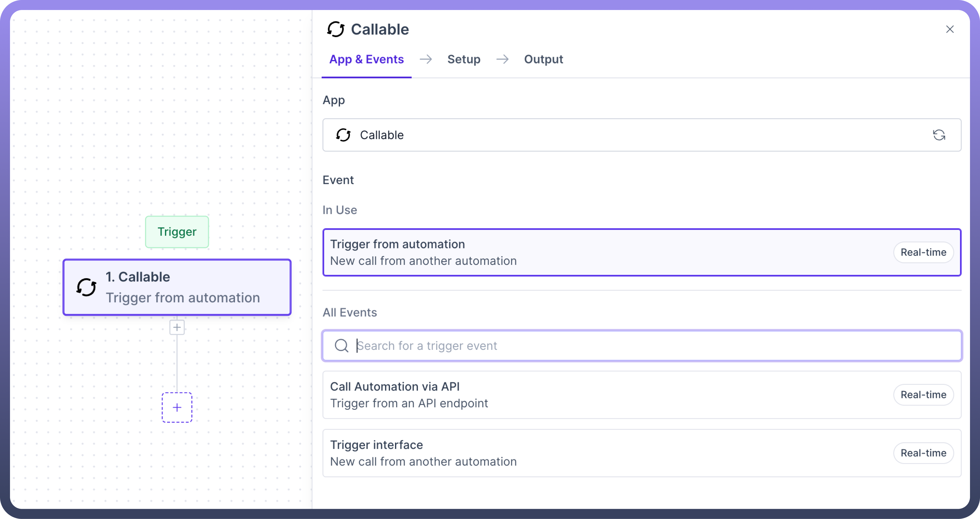This screenshot has width=980, height=519.
Task: Click the green Trigger label
Action: pyautogui.click(x=177, y=232)
